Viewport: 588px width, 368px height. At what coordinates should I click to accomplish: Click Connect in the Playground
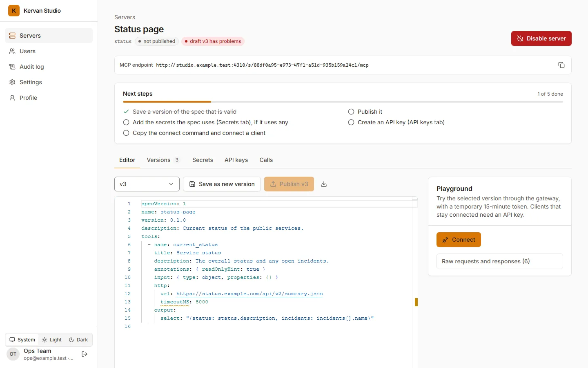pyautogui.click(x=459, y=240)
